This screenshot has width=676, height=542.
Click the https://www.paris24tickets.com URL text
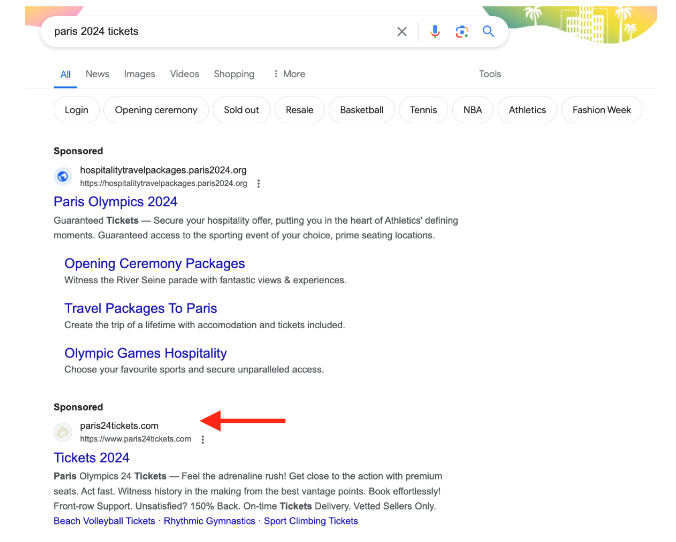click(x=135, y=439)
